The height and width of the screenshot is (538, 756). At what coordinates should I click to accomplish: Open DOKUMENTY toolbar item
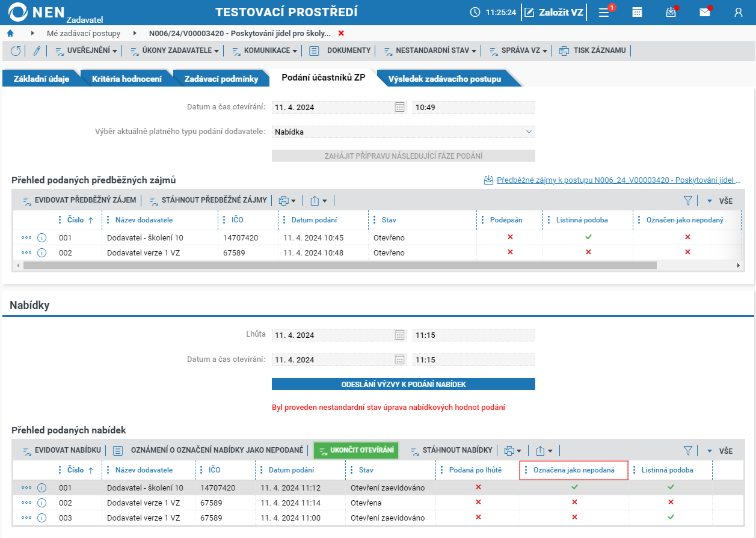coord(341,51)
